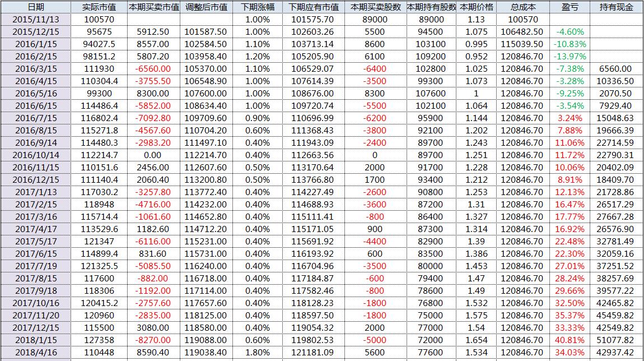Click the -10.83% loss cell
The height and width of the screenshot is (361, 644).
[570, 44]
